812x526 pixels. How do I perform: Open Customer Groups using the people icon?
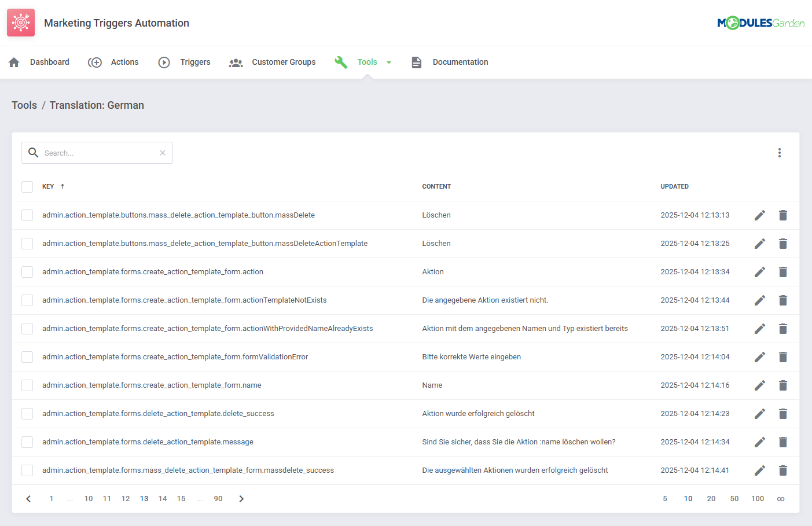(236, 62)
